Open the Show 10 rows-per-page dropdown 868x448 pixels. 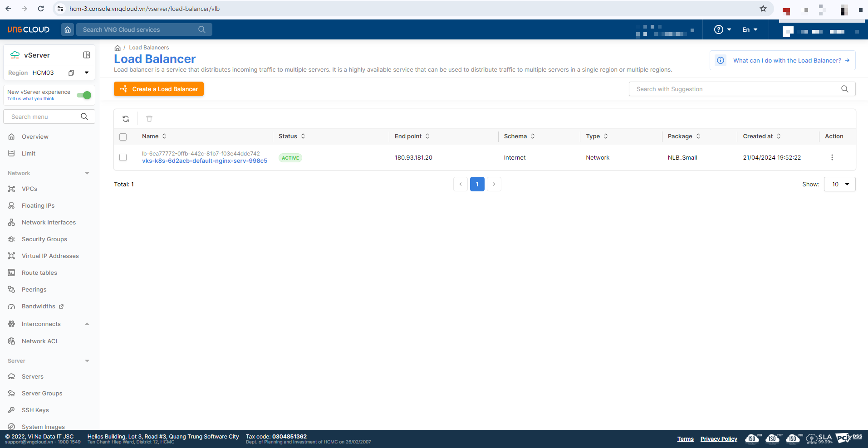839,184
